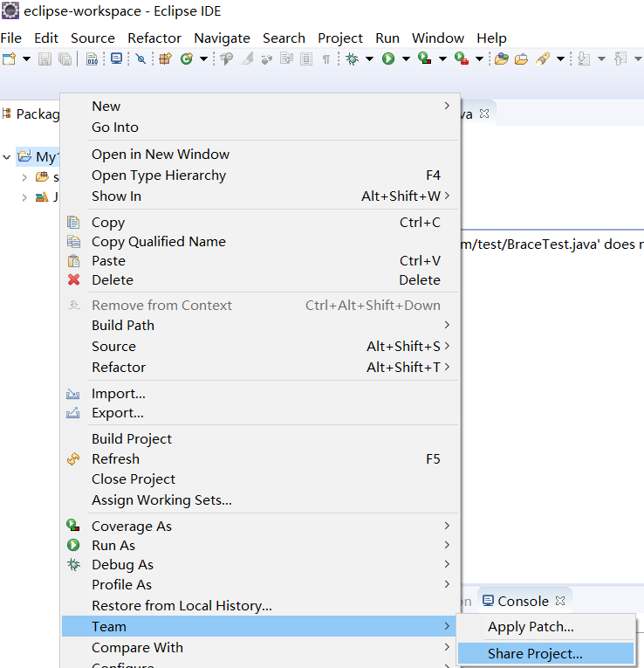The width and height of the screenshot is (644, 668).
Task: Toggle Mark Occurrences highlighter icon
Action: 246,59
